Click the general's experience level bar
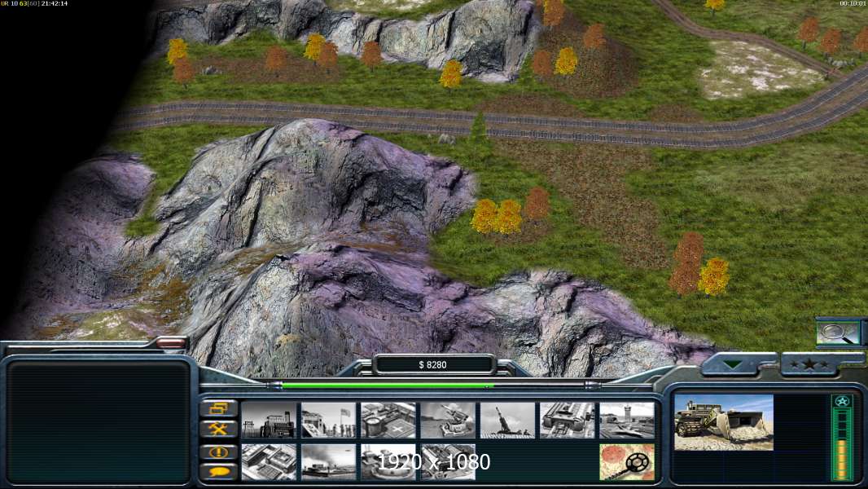Viewport: 868px width, 489px height. pyautogui.click(x=842, y=445)
